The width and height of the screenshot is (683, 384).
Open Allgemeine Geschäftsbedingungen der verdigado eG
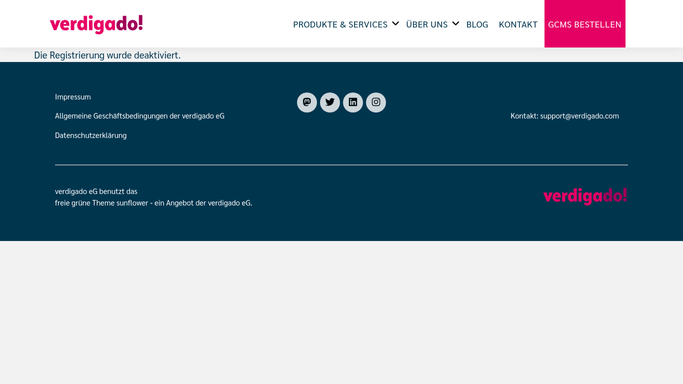coord(139,116)
